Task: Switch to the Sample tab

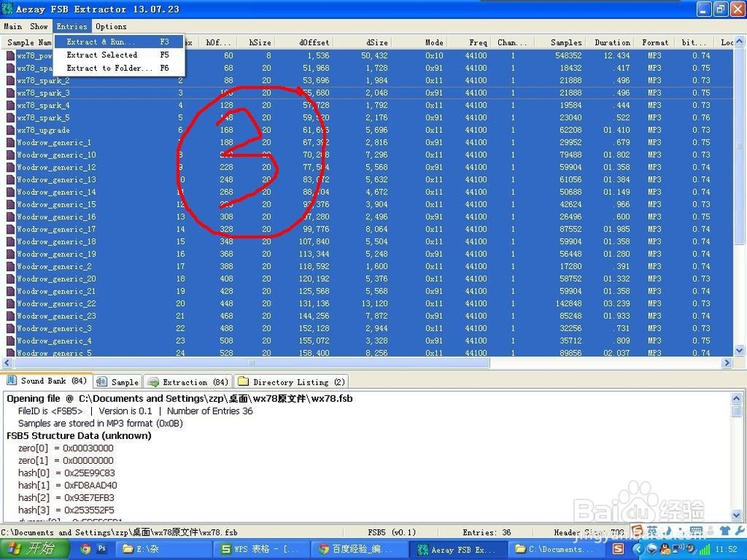Action: click(118, 382)
